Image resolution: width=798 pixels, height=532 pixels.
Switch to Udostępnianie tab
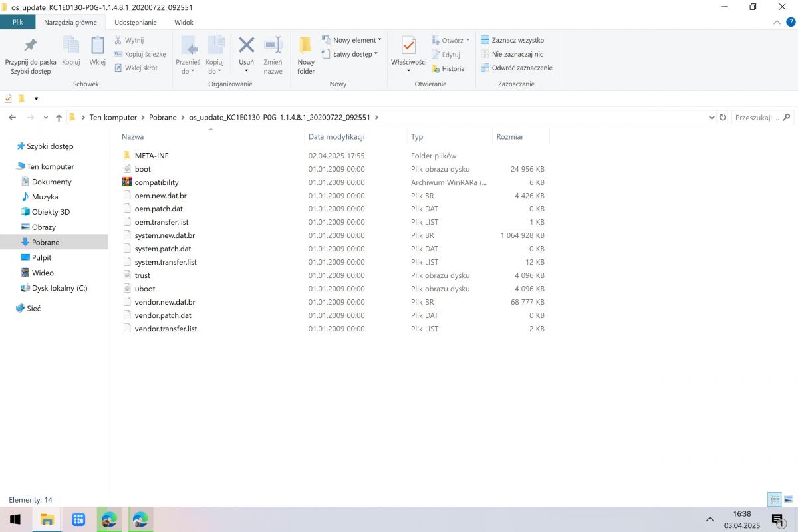(x=136, y=22)
